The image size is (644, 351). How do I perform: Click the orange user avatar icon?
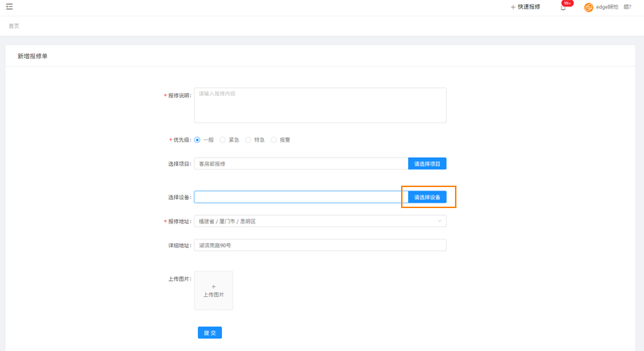(589, 7)
